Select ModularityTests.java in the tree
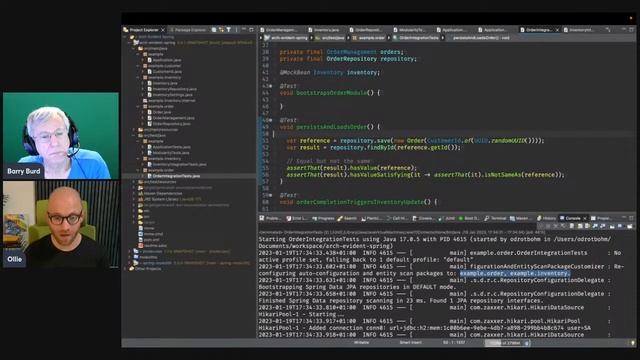The height and width of the screenshot is (360, 640). [x=168, y=153]
